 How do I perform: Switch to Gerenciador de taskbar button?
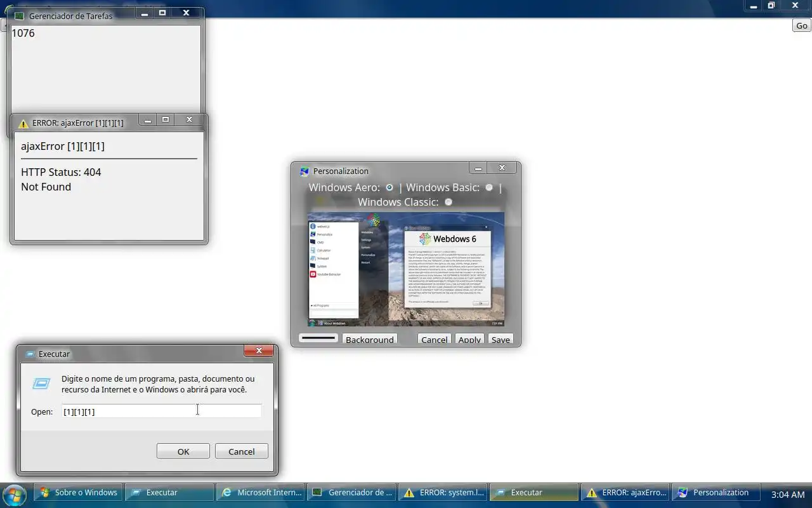(352, 492)
